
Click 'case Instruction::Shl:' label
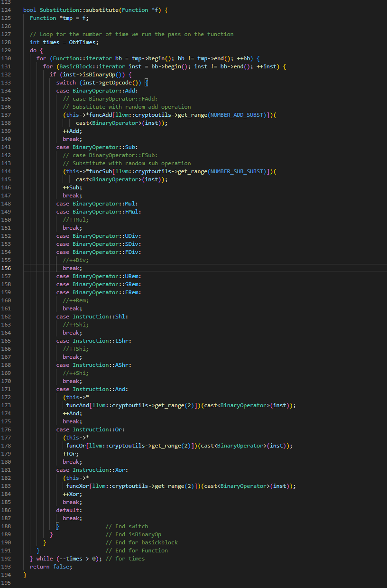pos(92,317)
